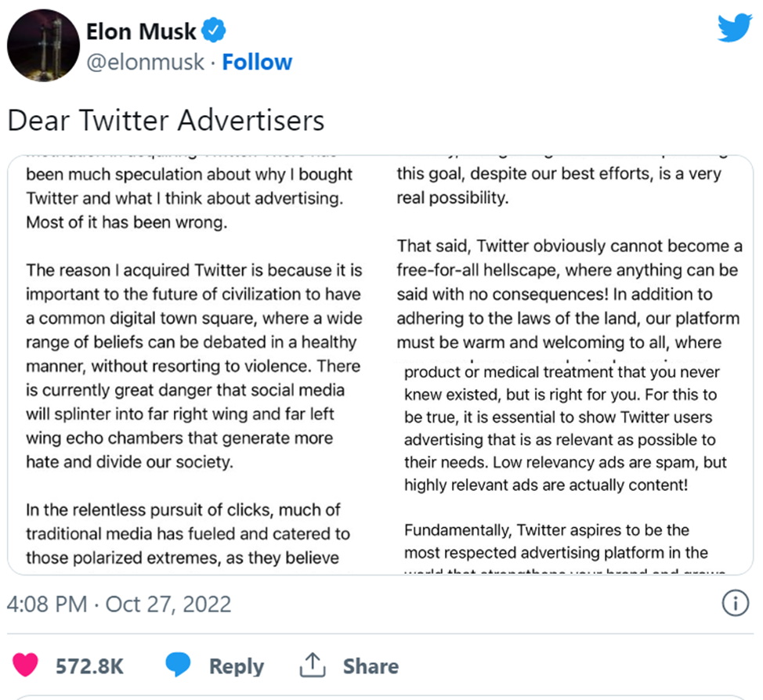Click the Share label

371,666
